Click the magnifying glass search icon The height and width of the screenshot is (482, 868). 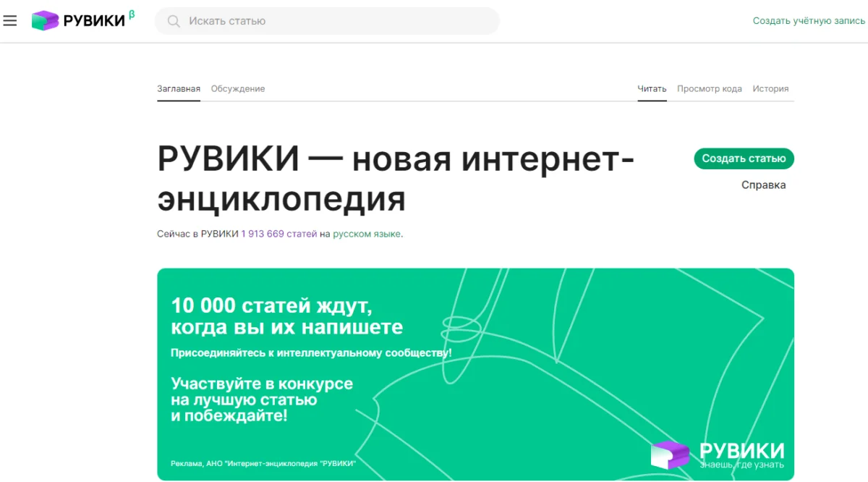click(x=173, y=21)
